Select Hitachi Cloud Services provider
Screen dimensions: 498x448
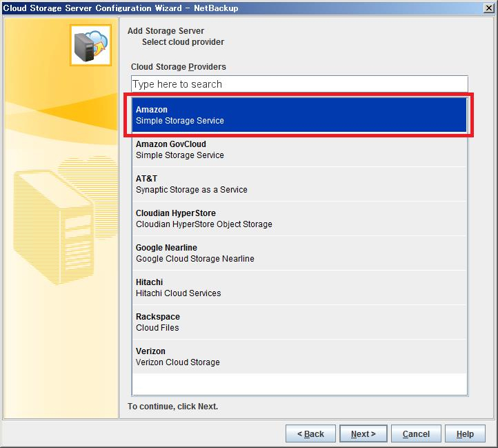[x=299, y=288]
